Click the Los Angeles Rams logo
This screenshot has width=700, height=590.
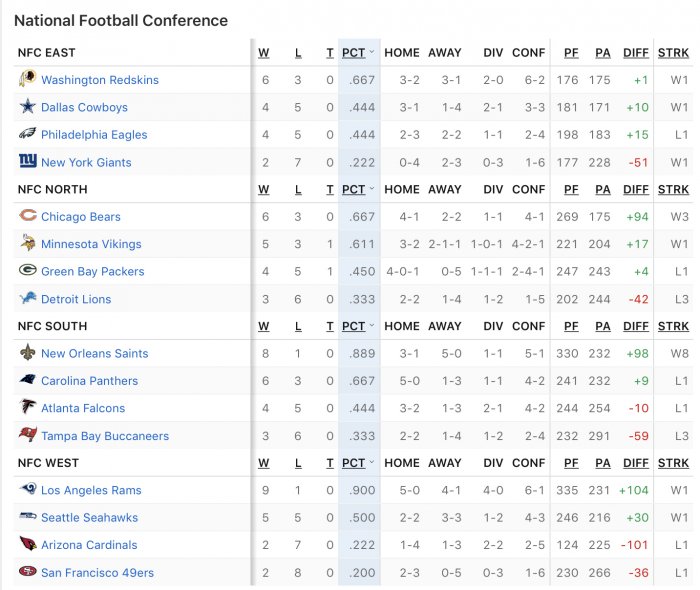click(27, 490)
